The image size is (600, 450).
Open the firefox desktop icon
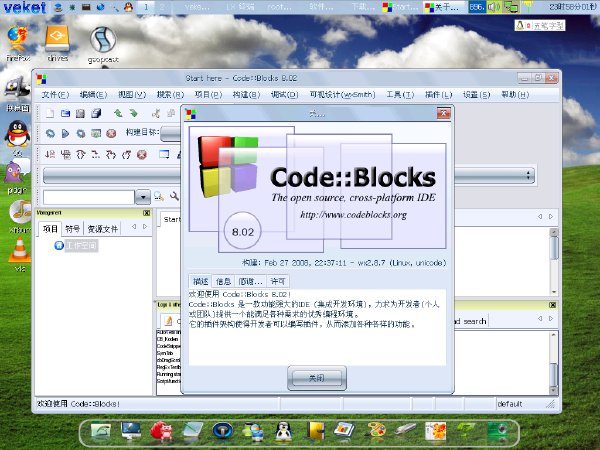pos(18,42)
